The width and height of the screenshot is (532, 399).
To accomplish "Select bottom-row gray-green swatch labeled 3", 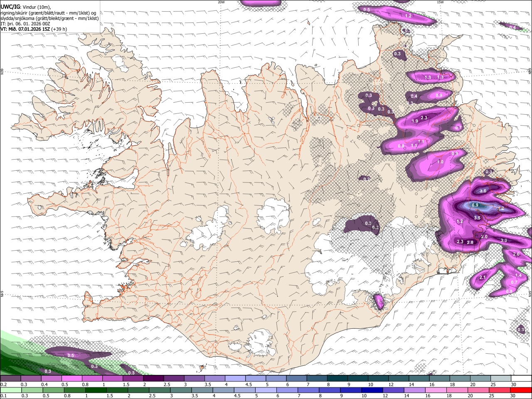I will point(181,390).
